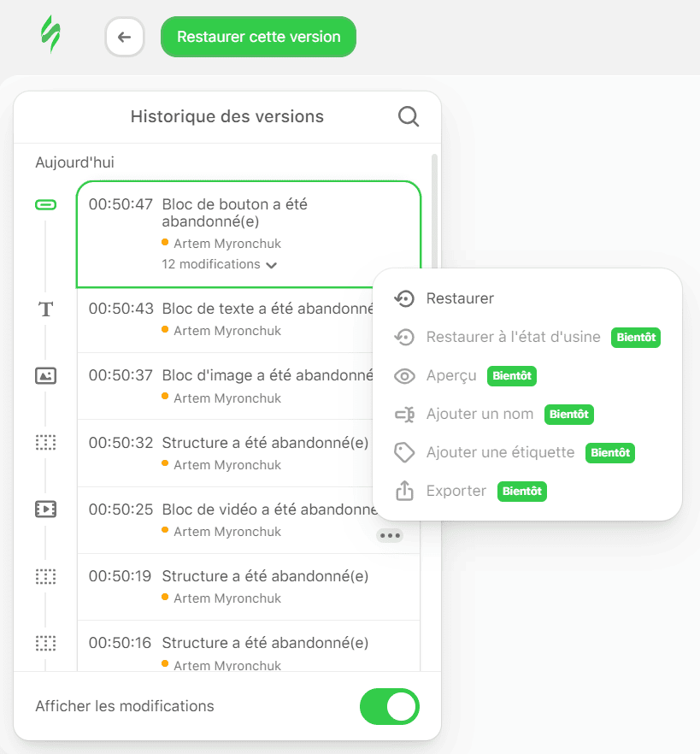Open the 00:50:19 Structure version entry
The image size is (700, 754).
point(248,586)
